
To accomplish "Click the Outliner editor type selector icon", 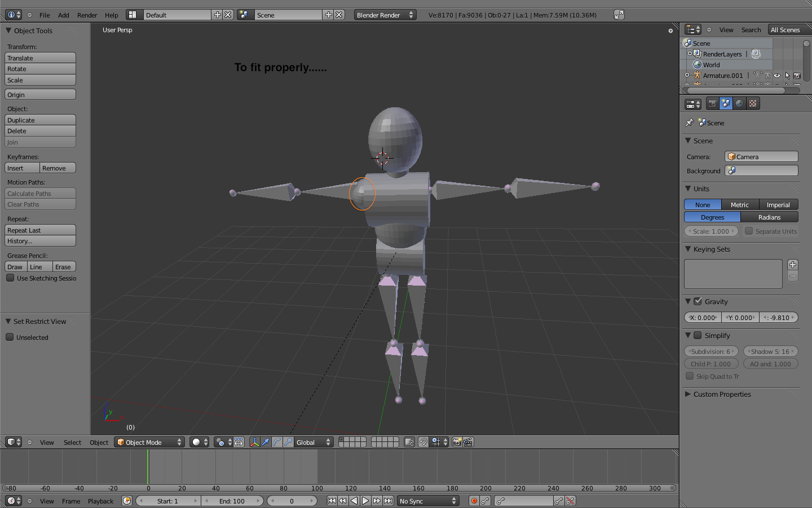I will tap(690, 29).
